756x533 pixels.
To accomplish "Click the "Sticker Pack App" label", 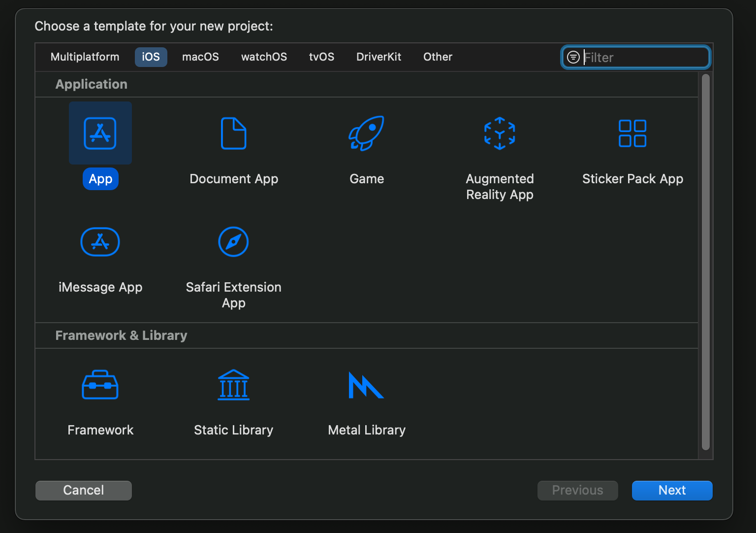I will 632,179.
